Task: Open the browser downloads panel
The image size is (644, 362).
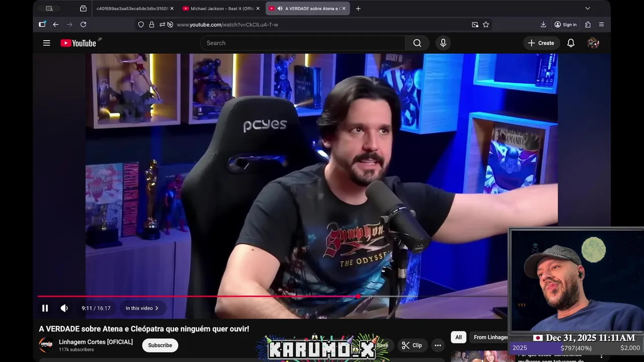Action: (543, 25)
